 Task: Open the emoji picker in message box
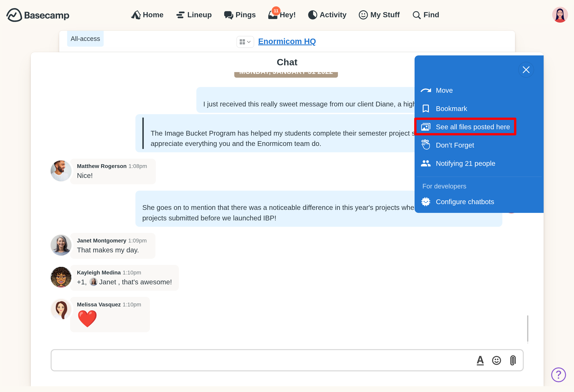(x=496, y=360)
